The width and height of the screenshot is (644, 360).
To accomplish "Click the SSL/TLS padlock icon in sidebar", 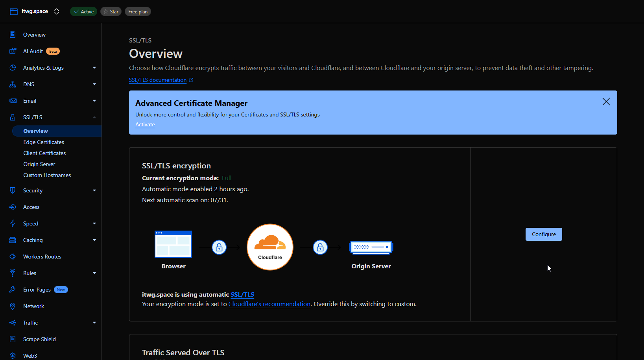I will 13,117.
